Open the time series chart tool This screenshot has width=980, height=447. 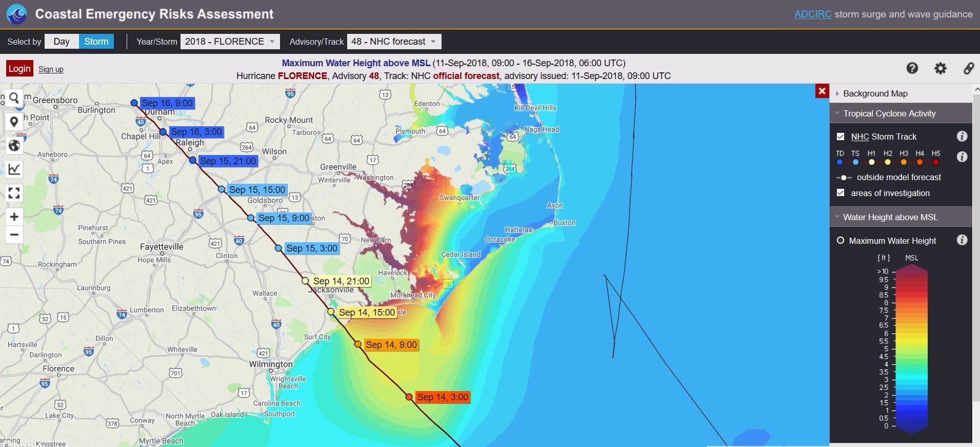pos(14,169)
